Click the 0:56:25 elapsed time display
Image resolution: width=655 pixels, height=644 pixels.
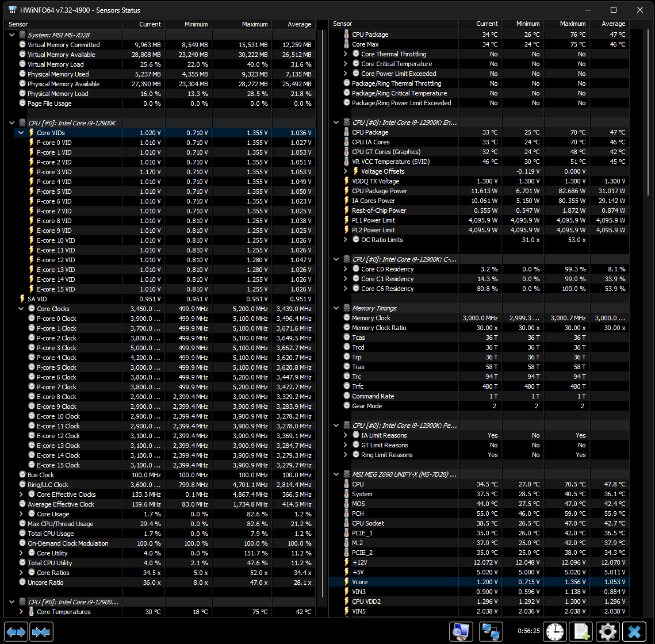pos(528,631)
